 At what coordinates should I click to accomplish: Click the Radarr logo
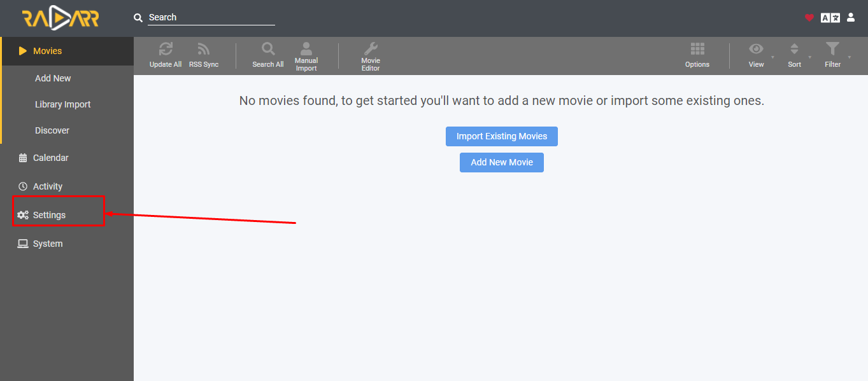click(x=60, y=18)
